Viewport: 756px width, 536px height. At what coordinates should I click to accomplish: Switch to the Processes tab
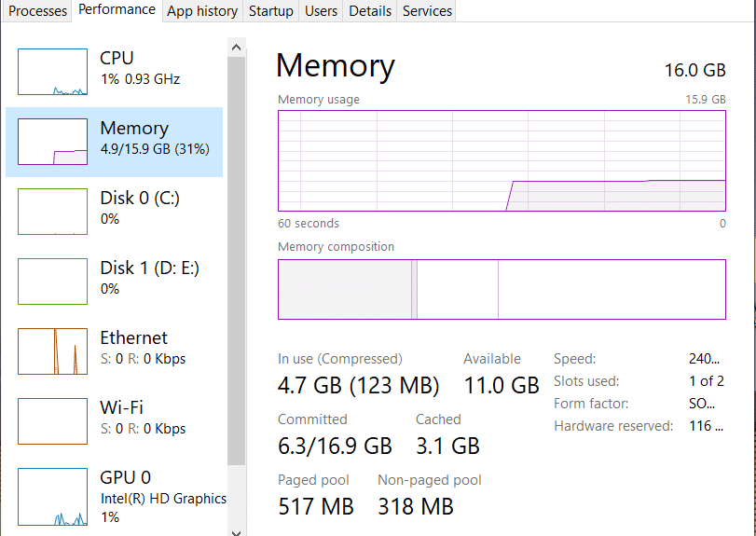(37, 11)
